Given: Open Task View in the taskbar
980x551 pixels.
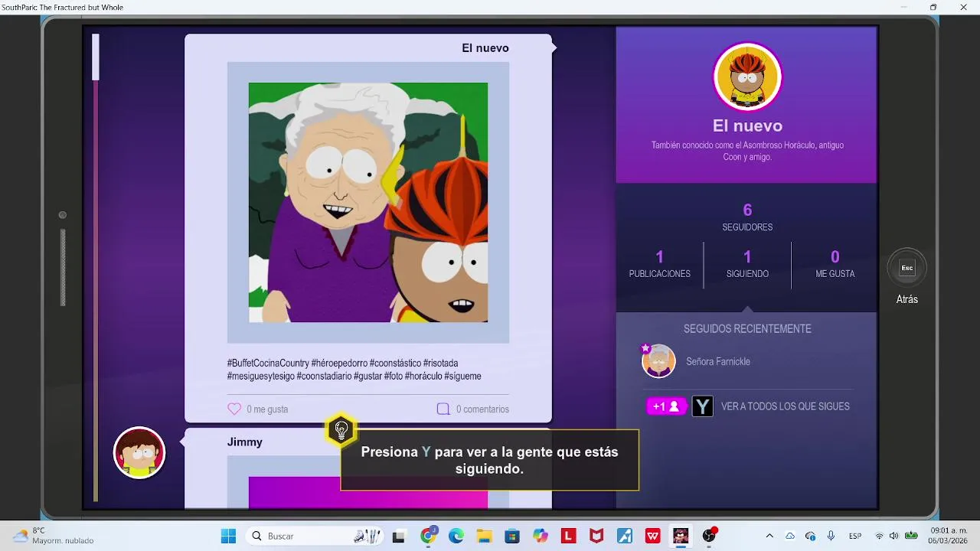Looking at the screenshot, I should pyautogui.click(x=398, y=536).
